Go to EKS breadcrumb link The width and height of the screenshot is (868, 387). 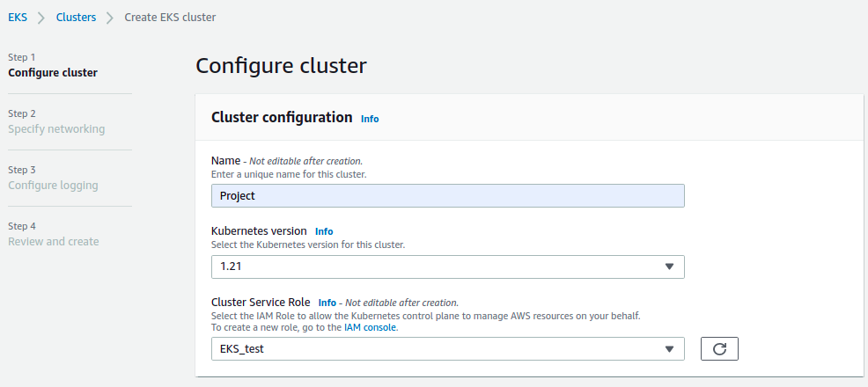(18, 17)
